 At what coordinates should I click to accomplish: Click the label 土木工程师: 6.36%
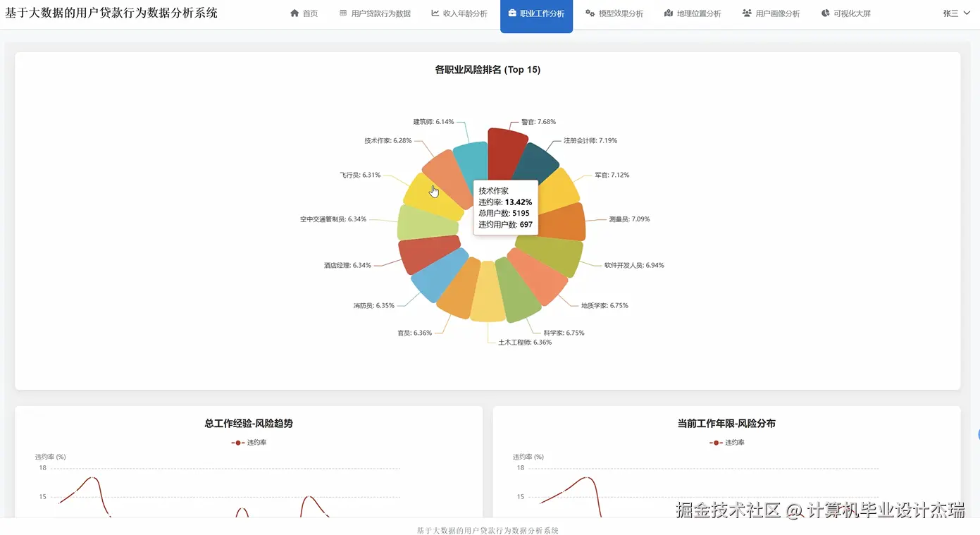[525, 343]
